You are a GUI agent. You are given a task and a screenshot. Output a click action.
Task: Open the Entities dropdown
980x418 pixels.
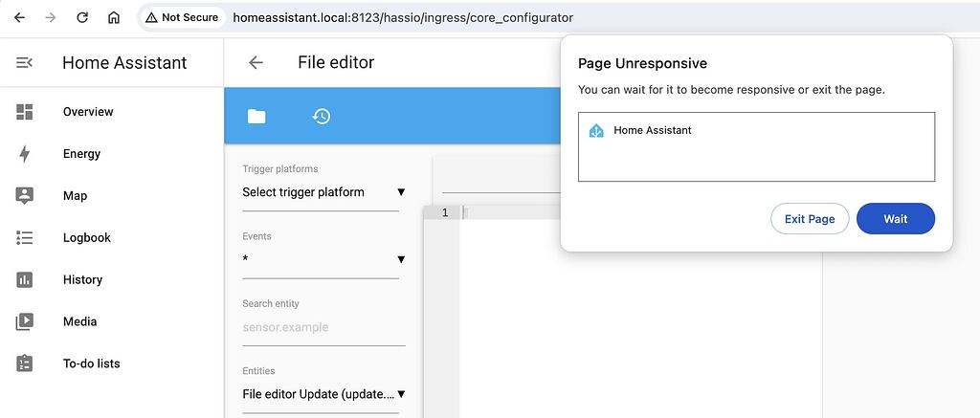323,394
